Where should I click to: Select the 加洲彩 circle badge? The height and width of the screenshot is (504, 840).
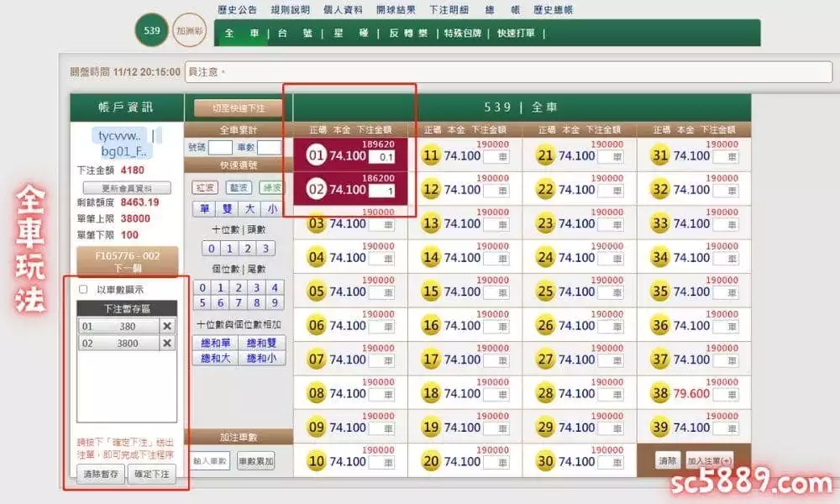190,30
